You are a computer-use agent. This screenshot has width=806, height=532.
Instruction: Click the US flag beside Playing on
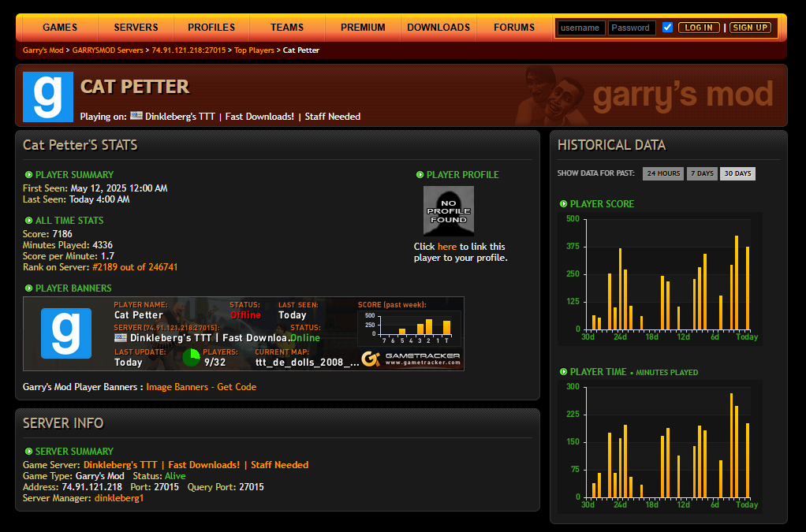point(136,116)
